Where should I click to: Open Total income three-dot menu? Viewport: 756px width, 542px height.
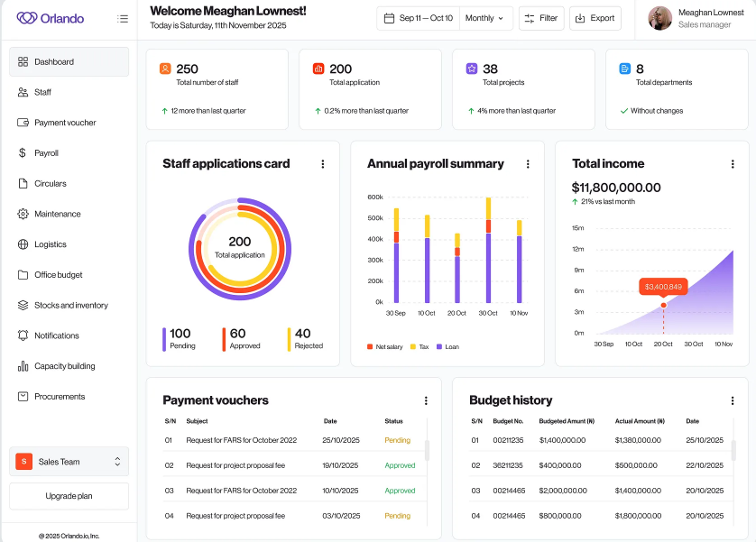(733, 164)
